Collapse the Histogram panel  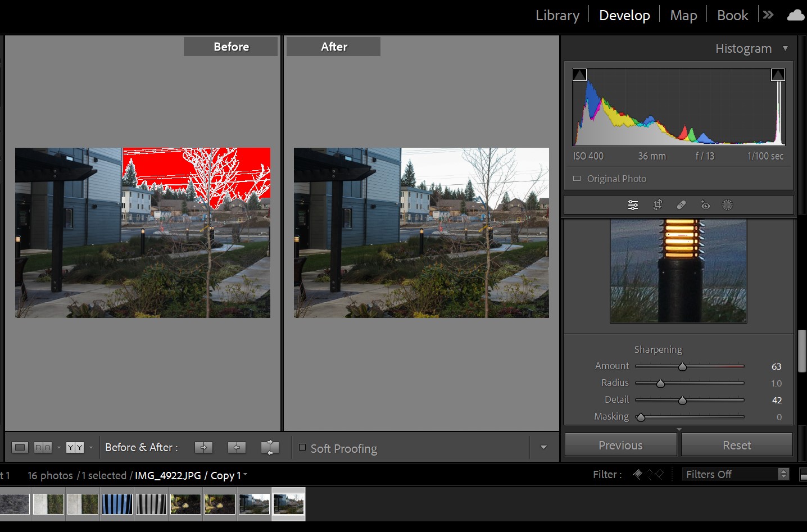coord(785,49)
